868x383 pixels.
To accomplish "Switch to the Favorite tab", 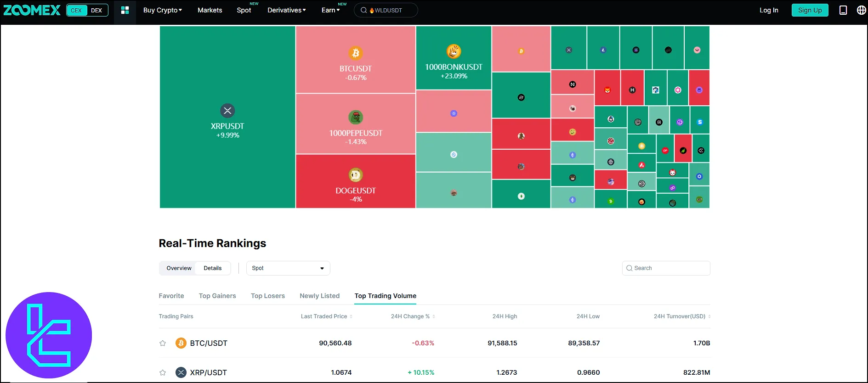I will pos(171,296).
